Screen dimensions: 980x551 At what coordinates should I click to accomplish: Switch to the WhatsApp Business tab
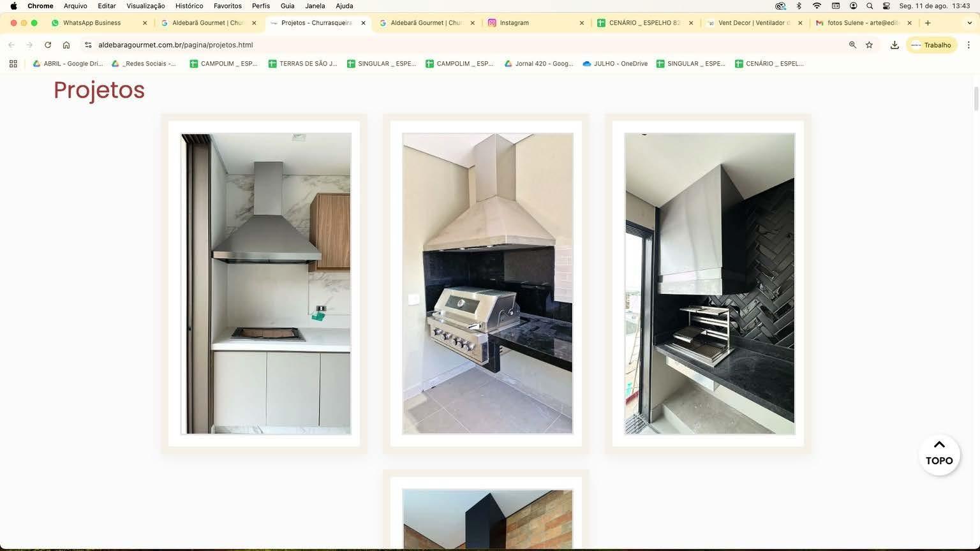pyautogui.click(x=99, y=23)
